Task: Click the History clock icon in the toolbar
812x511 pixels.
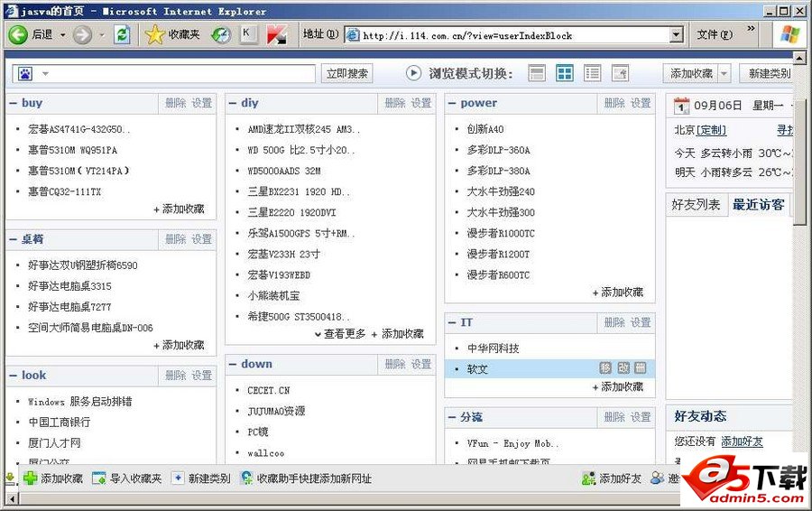Action: (221, 34)
